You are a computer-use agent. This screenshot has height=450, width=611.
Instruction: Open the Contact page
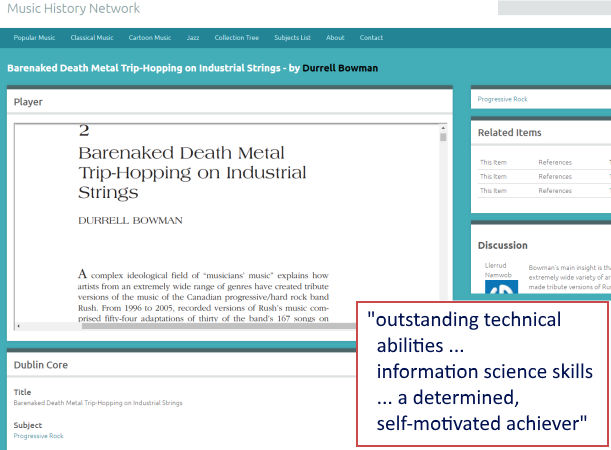(371, 38)
